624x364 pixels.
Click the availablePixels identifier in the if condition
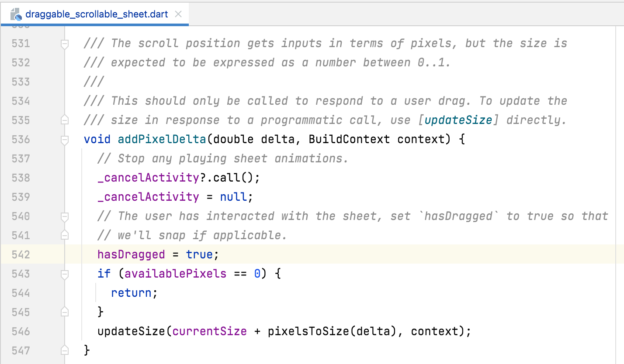click(175, 274)
